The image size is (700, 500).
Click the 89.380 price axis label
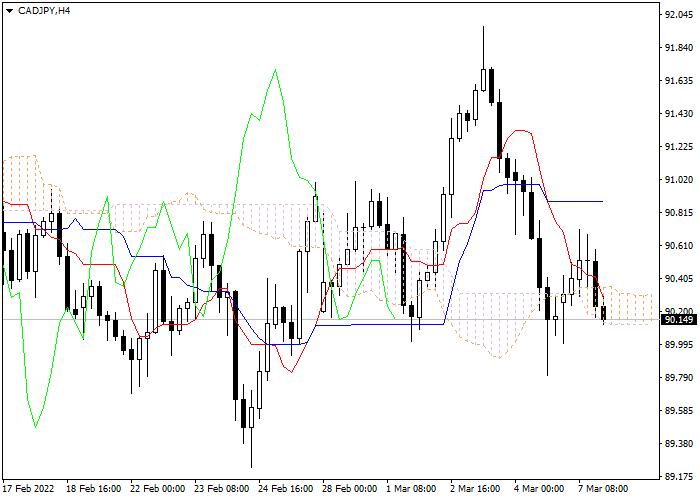(679, 444)
